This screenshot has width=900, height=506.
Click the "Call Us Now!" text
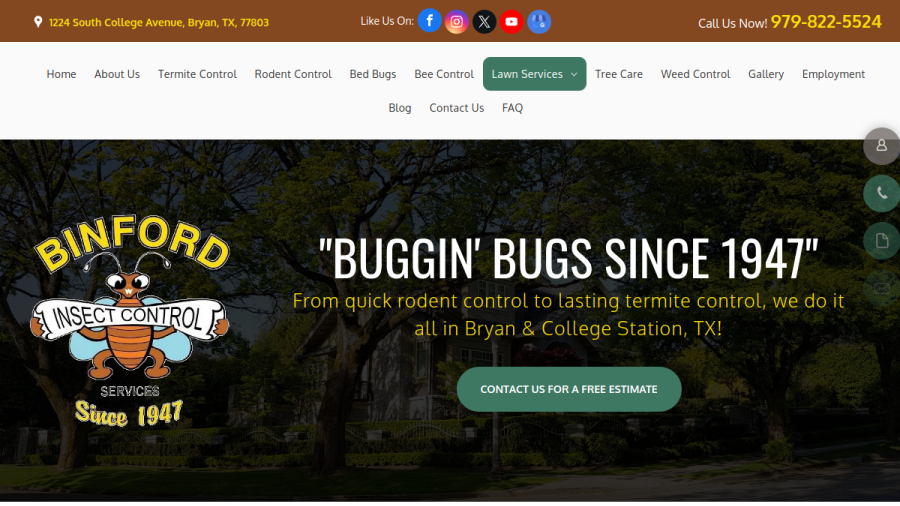tap(732, 24)
